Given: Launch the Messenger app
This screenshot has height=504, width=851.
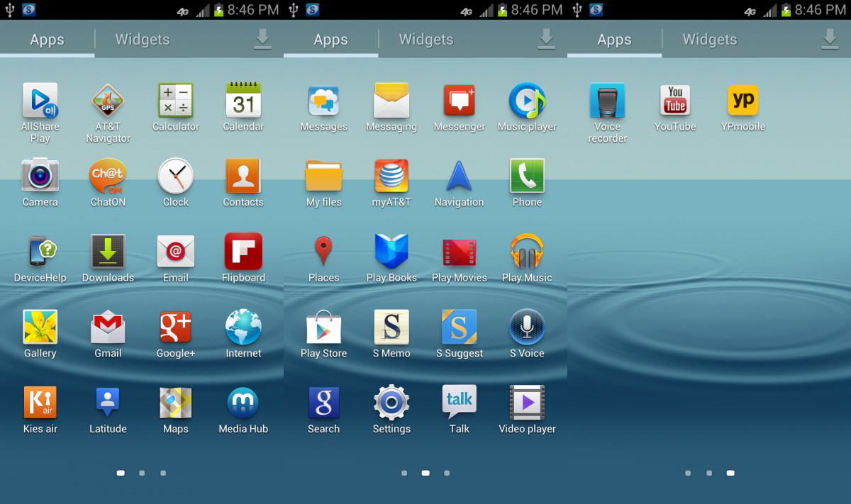Looking at the screenshot, I should pyautogui.click(x=460, y=101).
